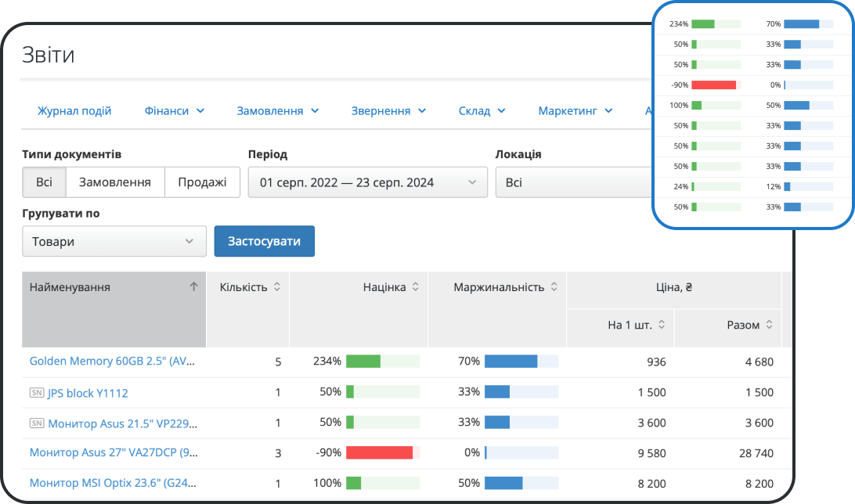Sort by Маржинальність column arrows
This screenshot has height=504, width=855.
click(554, 287)
